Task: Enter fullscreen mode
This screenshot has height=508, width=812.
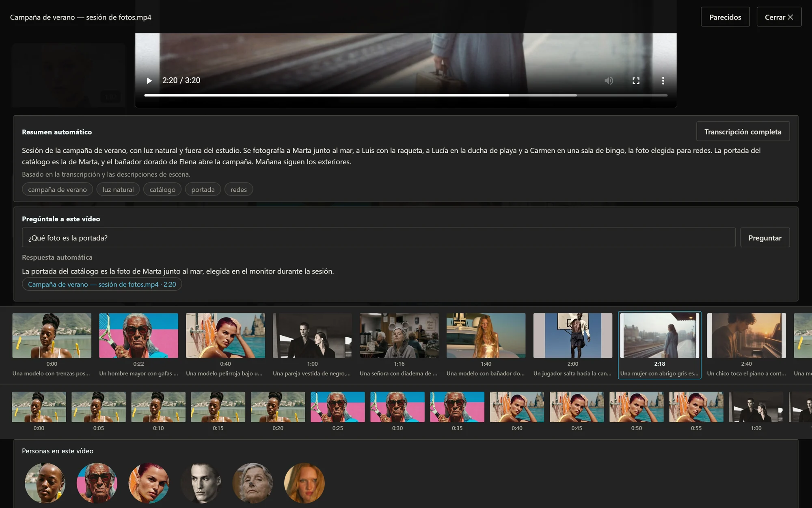Action: coord(636,80)
